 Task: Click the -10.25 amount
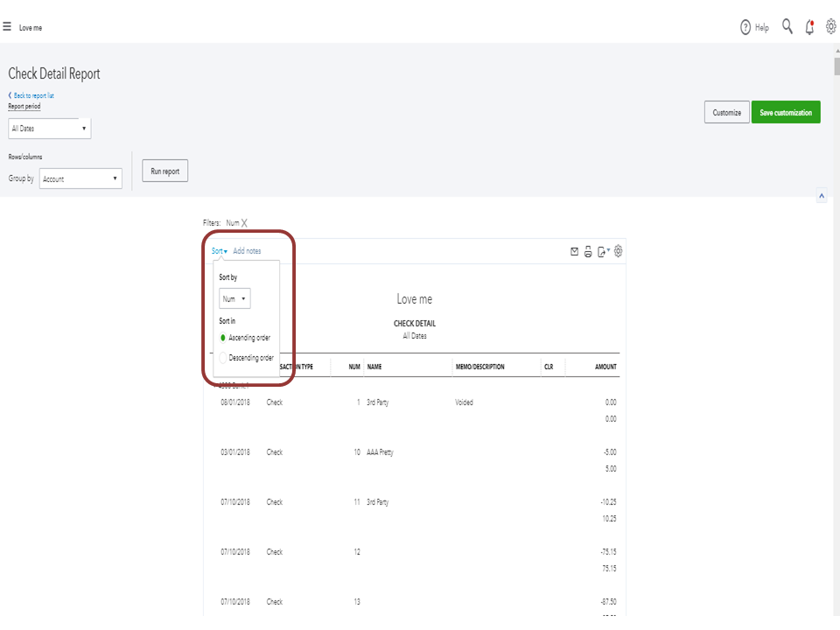point(609,502)
